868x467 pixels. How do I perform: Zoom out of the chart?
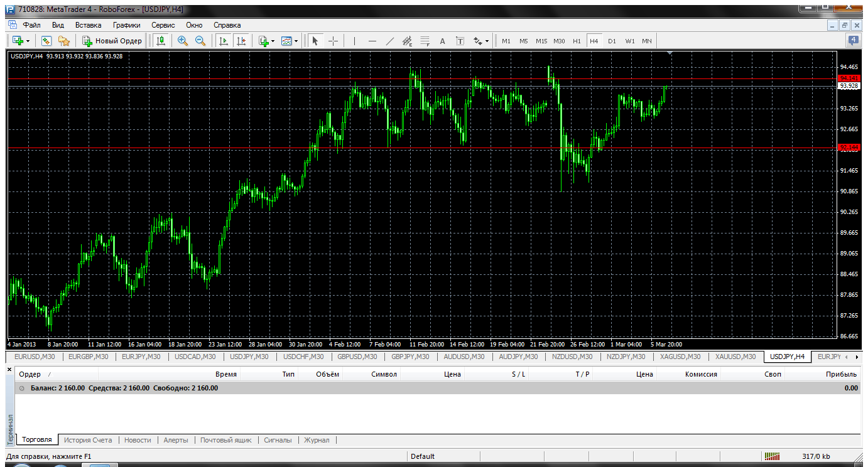tap(200, 41)
